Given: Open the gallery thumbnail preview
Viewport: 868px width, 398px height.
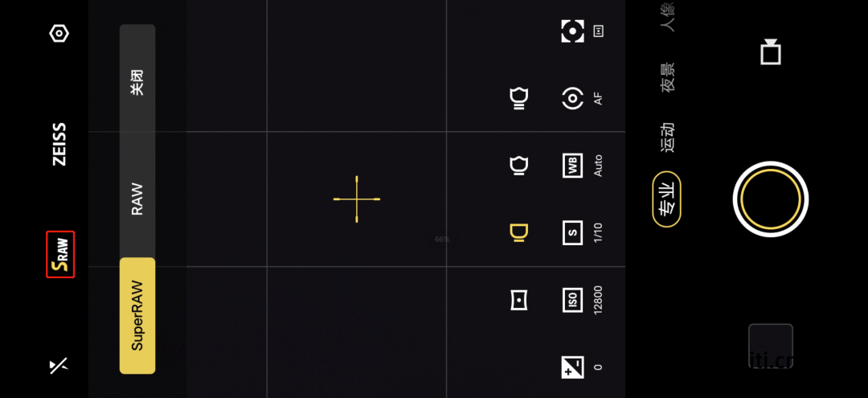Looking at the screenshot, I should (770, 347).
